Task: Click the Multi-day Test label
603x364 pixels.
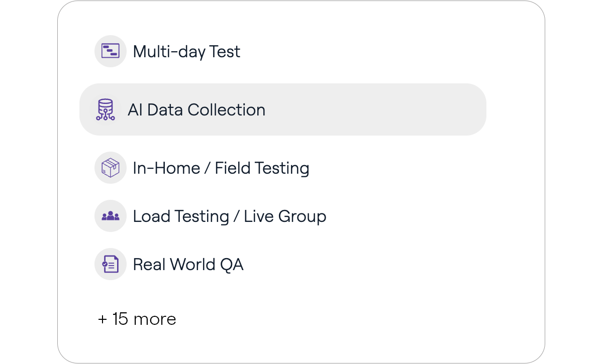Action: 186,51
